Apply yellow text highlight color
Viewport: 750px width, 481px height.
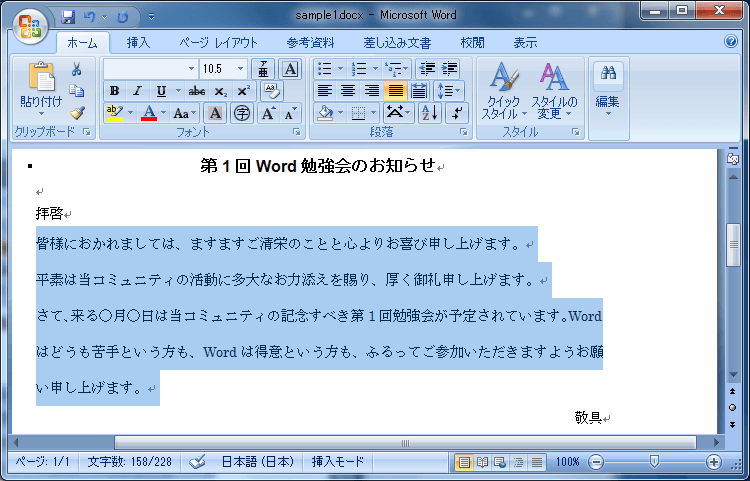tap(115, 113)
